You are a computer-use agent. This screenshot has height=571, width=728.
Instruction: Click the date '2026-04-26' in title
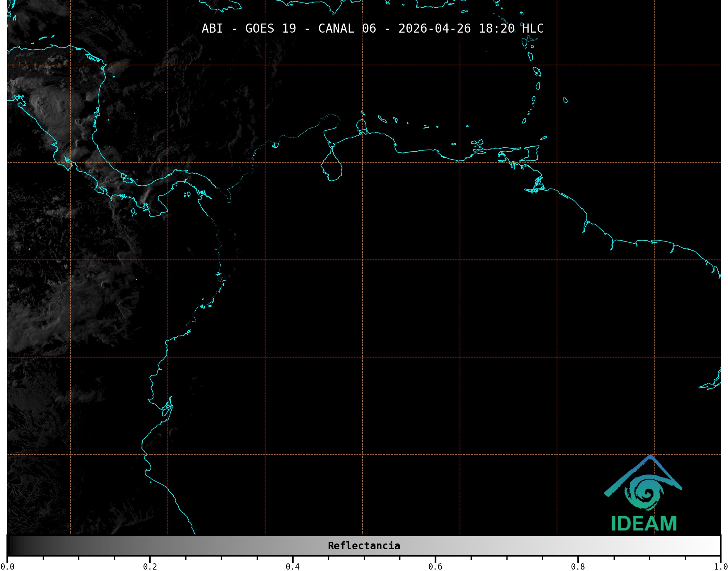434,29
